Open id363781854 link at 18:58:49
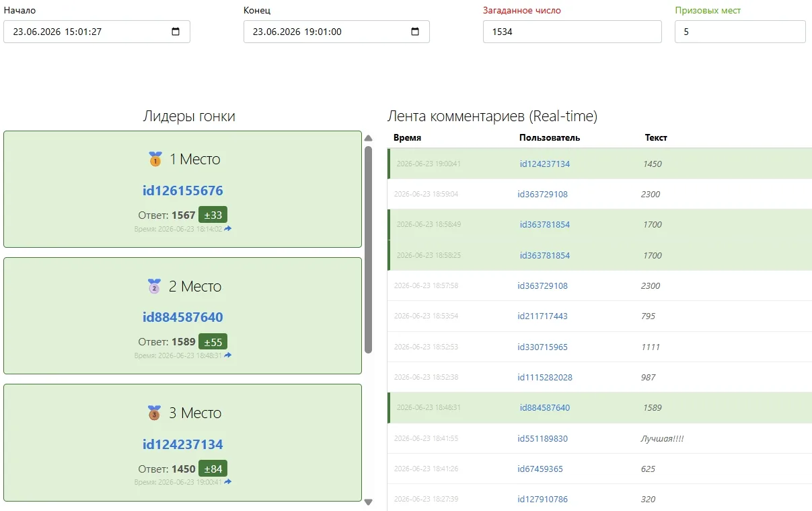 [x=545, y=225]
